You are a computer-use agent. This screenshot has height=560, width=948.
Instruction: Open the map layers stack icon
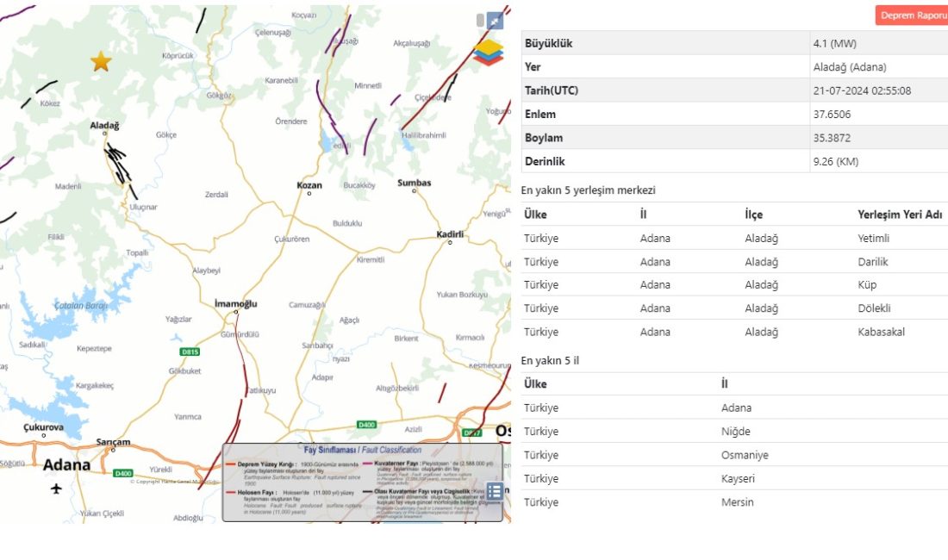(x=488, y=53)
